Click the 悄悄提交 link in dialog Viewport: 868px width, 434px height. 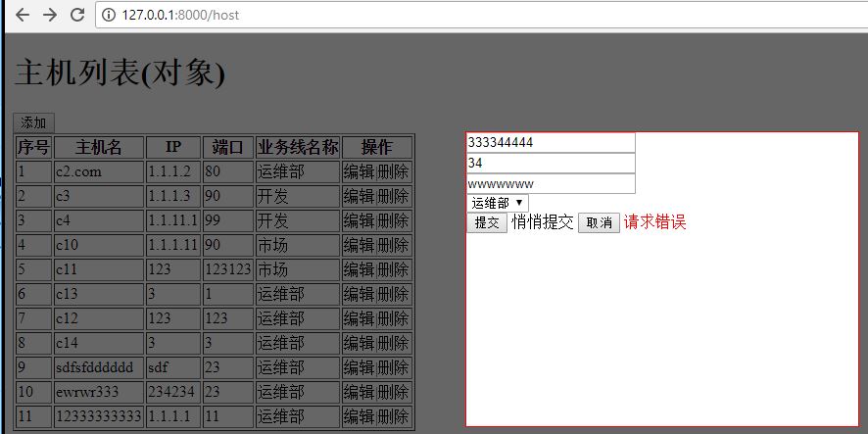(x=543, y=222)
